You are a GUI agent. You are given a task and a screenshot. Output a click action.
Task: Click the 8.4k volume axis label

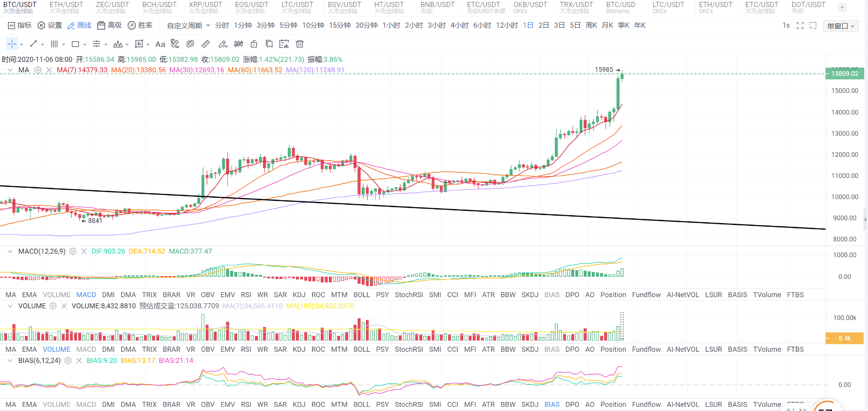point(845,338)
